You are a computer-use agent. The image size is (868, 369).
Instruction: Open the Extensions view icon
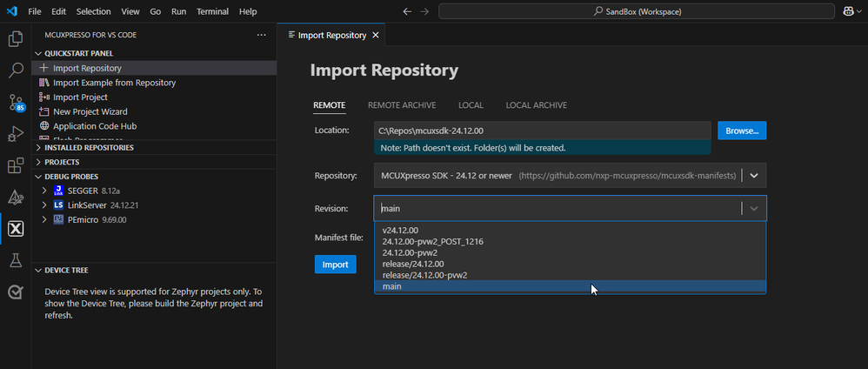tap(15, 166)
